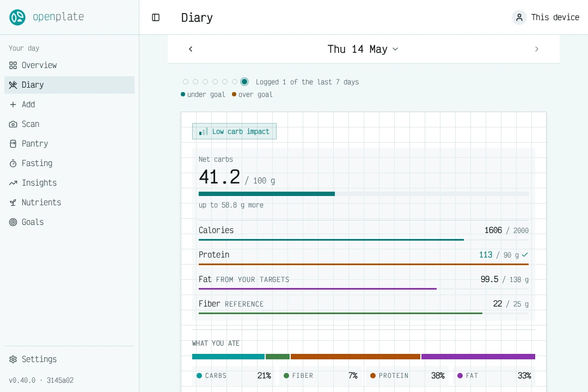Open the user account icon
The width and height of the screenshot is (588, 392).
519,17
